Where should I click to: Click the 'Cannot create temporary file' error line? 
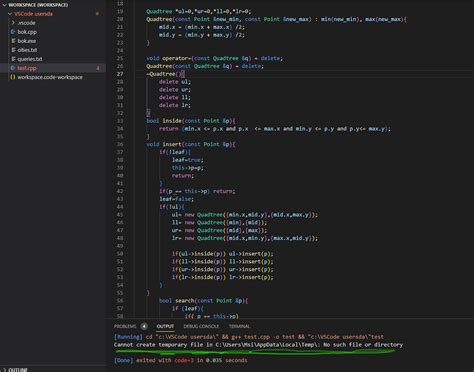point(258,345)
